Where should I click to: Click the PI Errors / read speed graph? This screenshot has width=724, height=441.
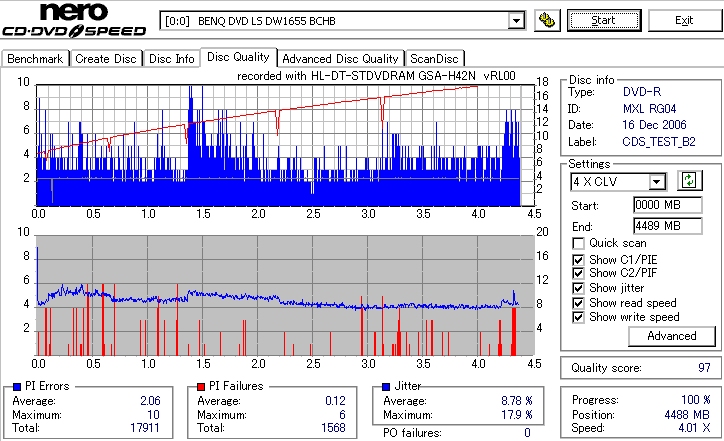[285, 145]
